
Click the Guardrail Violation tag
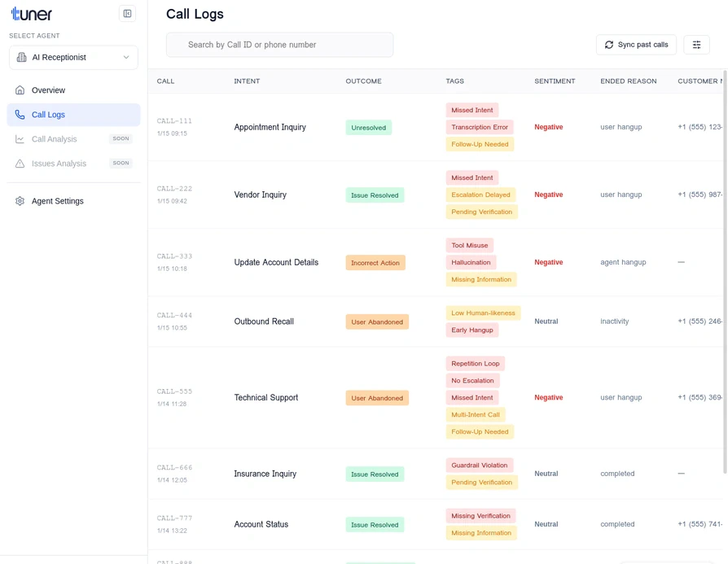(x=479, y=466)
